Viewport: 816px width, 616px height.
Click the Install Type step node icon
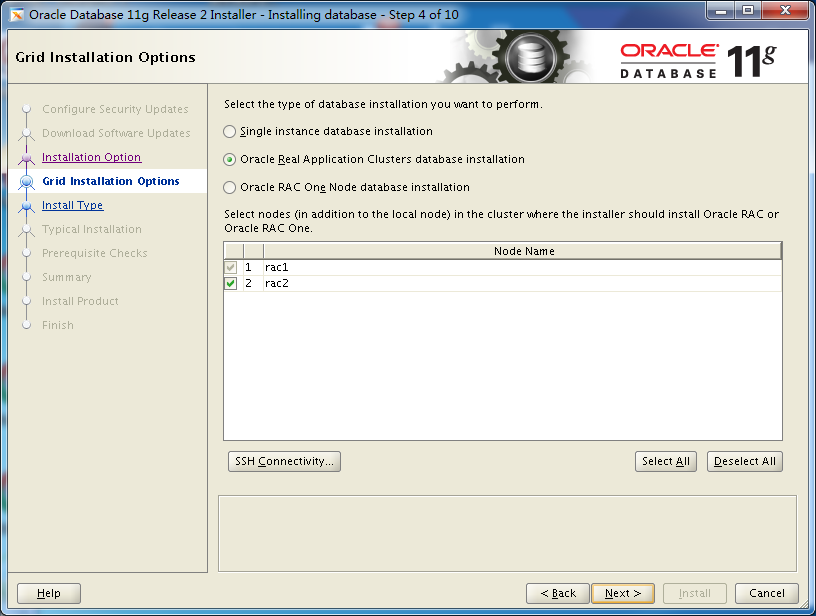pyautogui.click(x=28, y=205)
